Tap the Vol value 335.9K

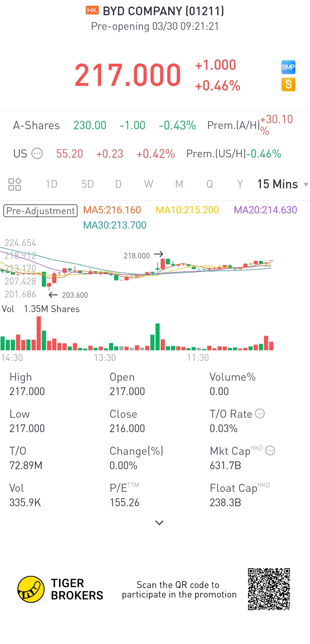pos(25,502)
